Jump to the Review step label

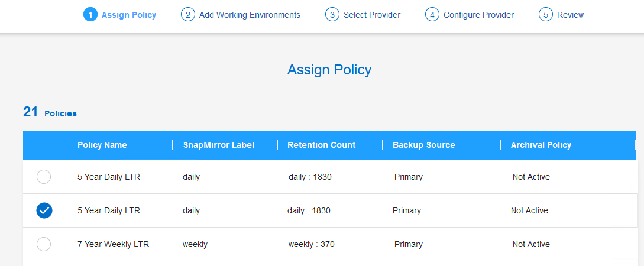pyautogui.click(x=570, y=15)
